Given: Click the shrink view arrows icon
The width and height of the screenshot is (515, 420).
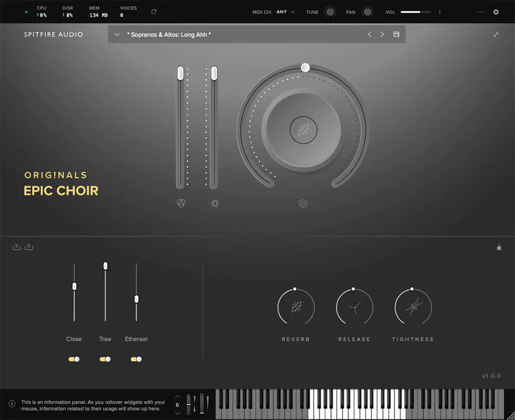Looking at the screenshot, I should pos(496,34).
